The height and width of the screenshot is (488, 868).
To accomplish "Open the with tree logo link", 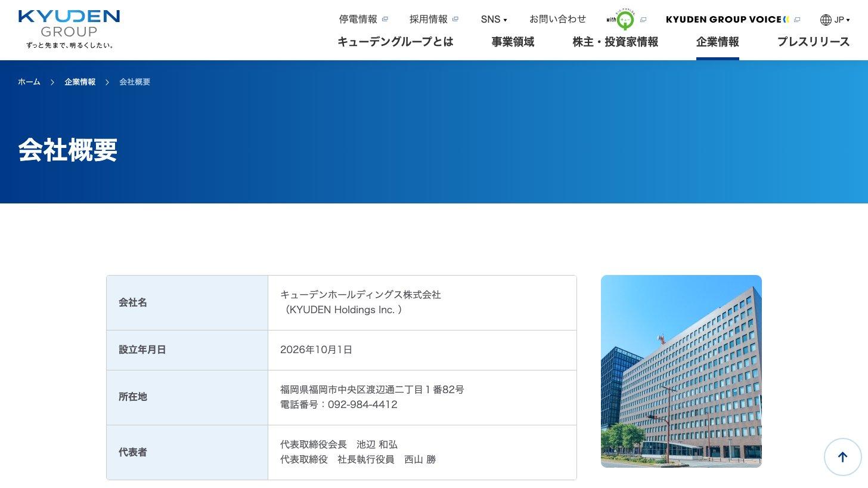I will tap(621, 19).
